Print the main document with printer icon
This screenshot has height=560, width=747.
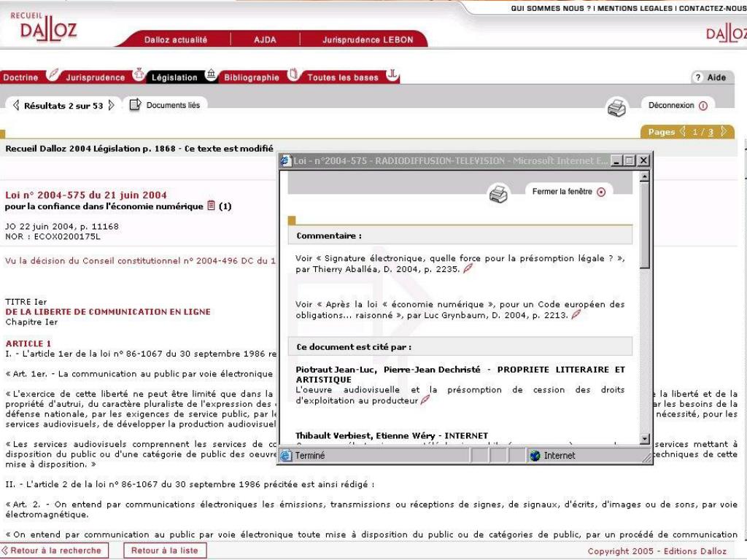pos(616,108)
